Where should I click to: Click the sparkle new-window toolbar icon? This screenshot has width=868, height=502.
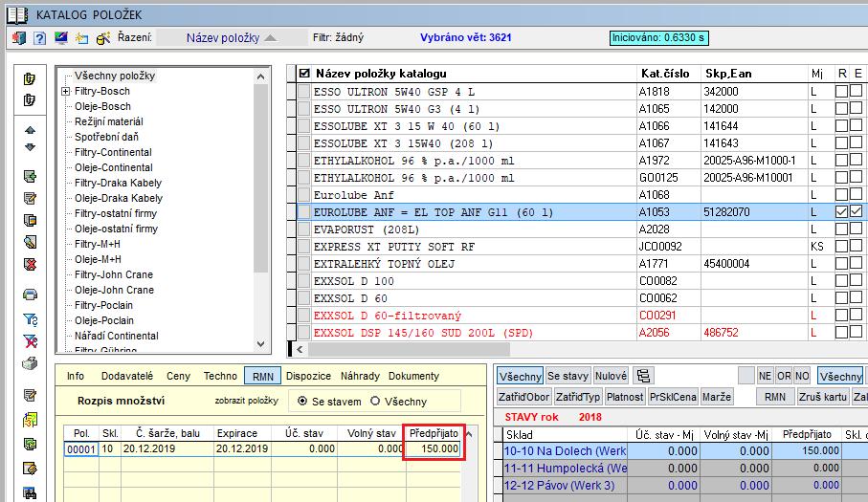tap(82, 38)
